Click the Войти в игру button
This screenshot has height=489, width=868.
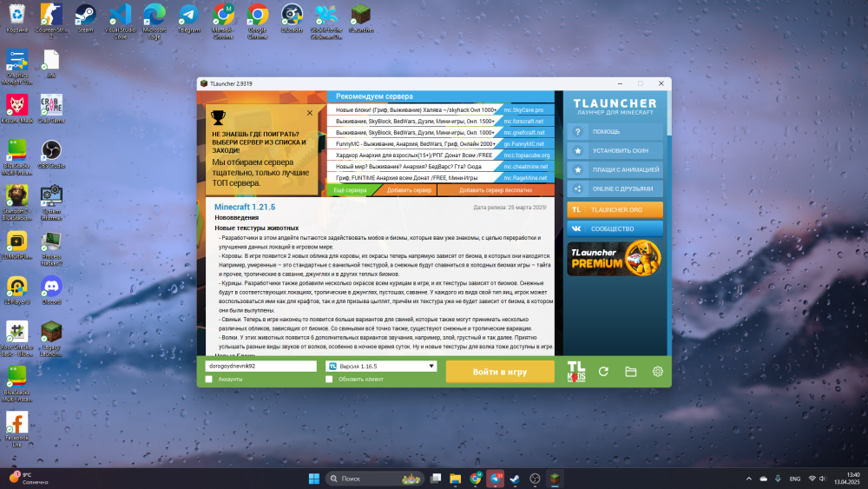pyautogui.click(x=500, y=372)
